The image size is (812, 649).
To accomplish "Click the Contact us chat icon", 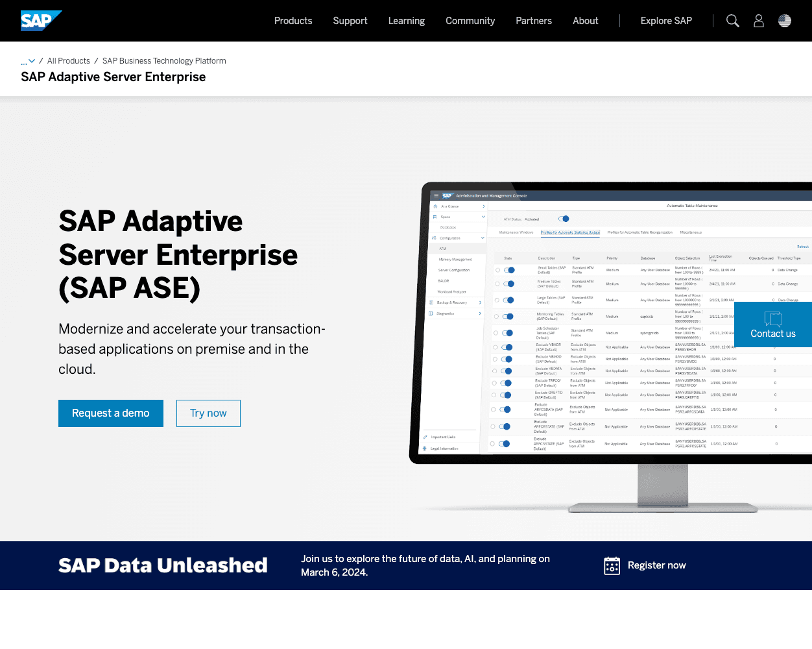I will 773,318.
